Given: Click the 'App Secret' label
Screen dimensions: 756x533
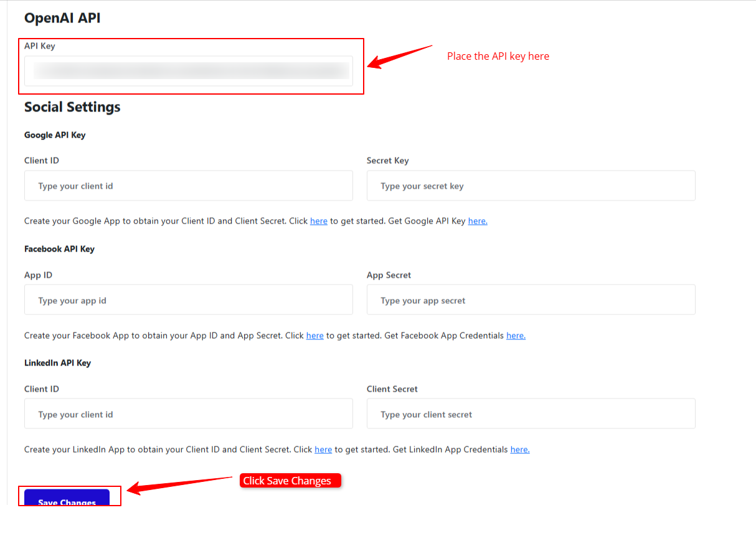Looking at the screenshot, I should (389, 275).
